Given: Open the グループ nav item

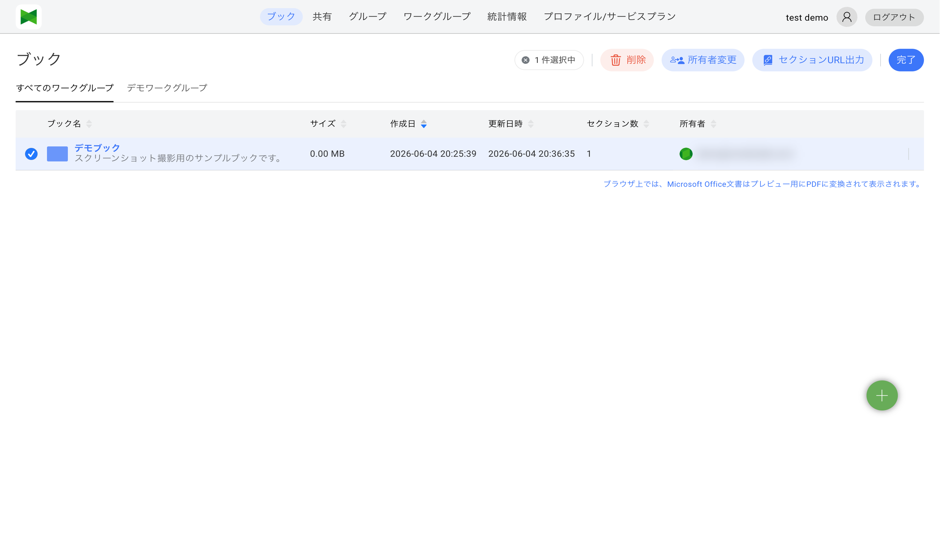Looking at the screenshot, I should coord(367,17).
